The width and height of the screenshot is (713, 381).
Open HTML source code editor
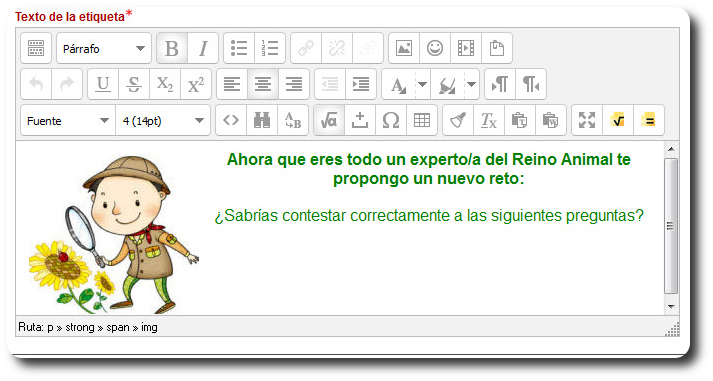point(231,120)
